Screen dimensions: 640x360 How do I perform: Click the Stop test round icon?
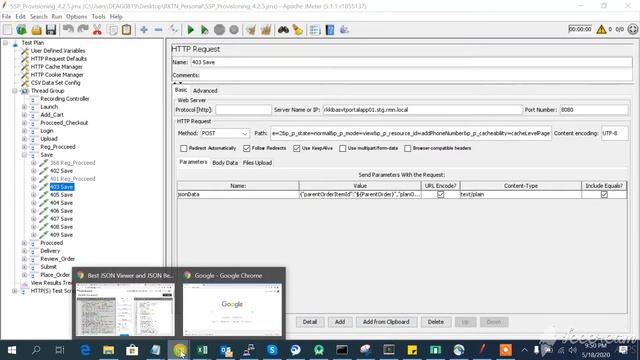coord(220,29)
